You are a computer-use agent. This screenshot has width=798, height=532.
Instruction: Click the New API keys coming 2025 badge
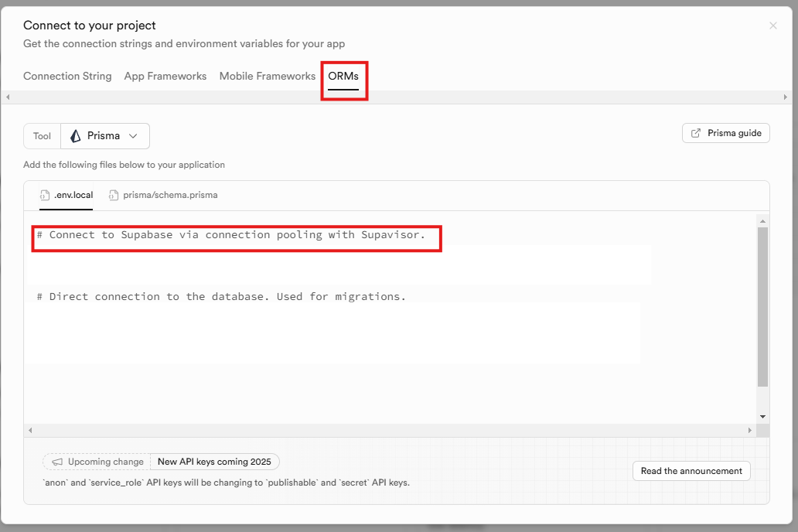click(x=214, y=462)
